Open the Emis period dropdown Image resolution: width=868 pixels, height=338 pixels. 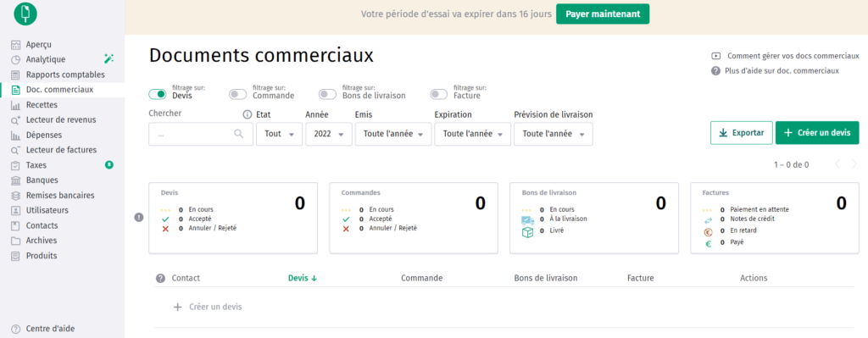click(393, 134)
